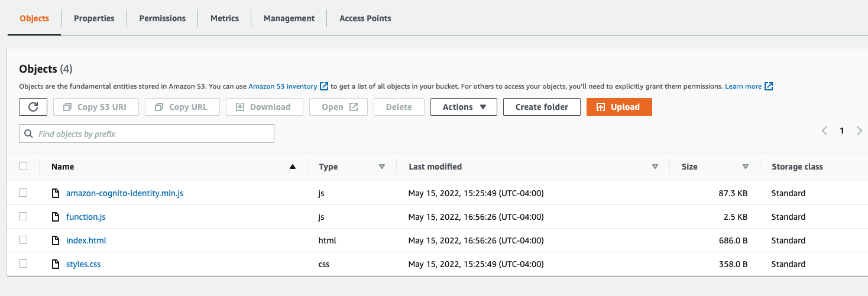
Task: Open the index.html object link
Action: pos(86,240)
